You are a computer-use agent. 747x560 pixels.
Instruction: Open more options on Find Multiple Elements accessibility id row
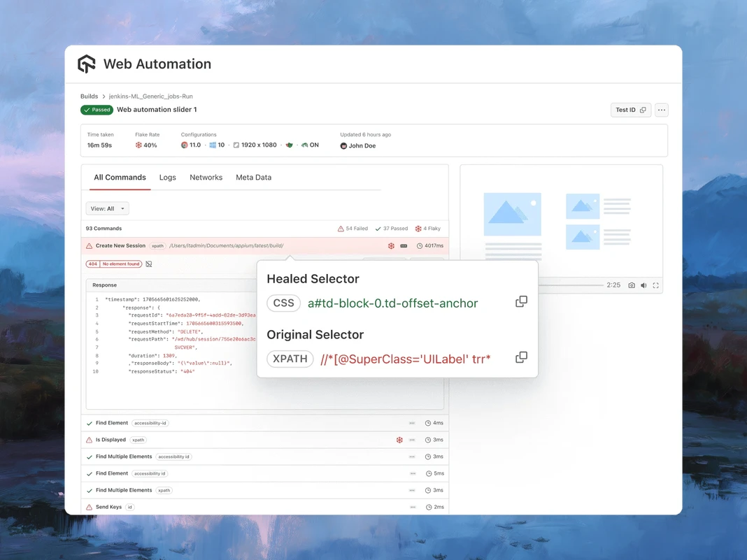(412, 457)
